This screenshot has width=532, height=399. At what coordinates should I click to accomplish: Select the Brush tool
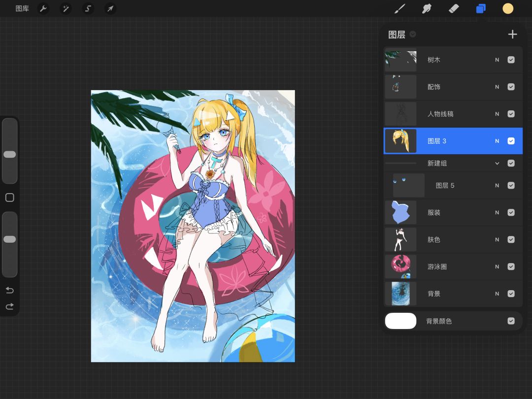tap(400, 8)
